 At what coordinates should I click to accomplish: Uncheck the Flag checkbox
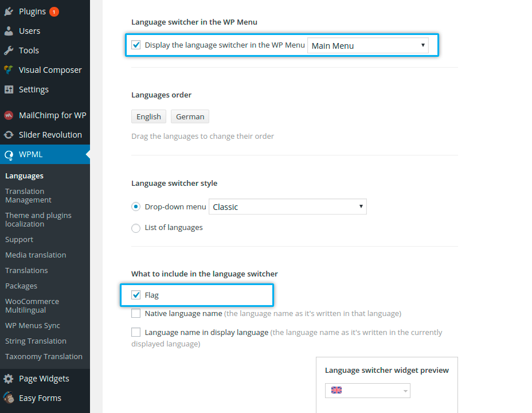coord(136,295)
